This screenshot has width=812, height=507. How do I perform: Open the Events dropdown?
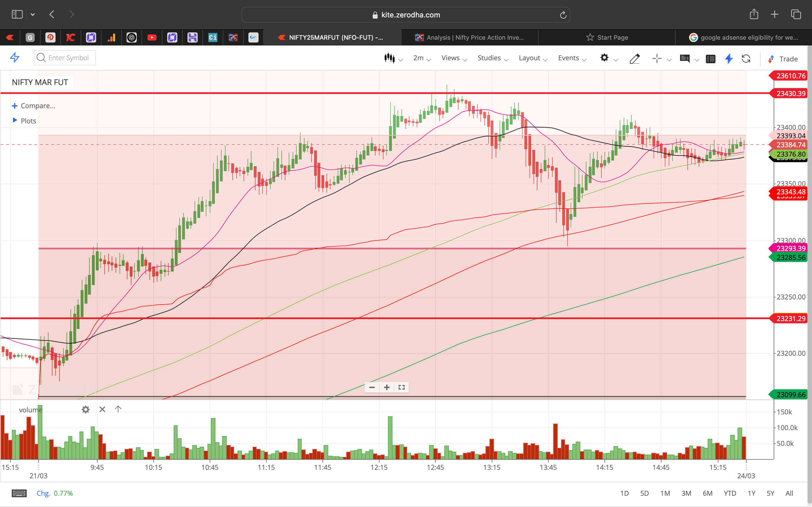(569, 58)
